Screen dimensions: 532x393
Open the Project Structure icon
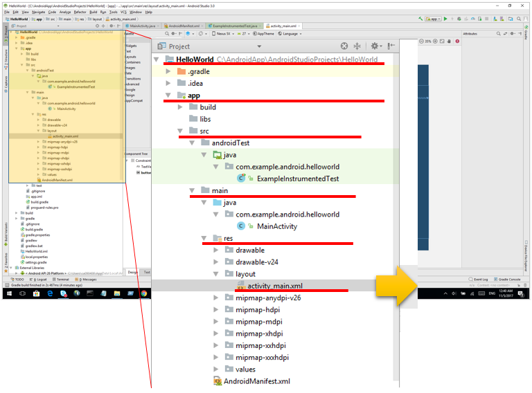[x=511, y=19]
